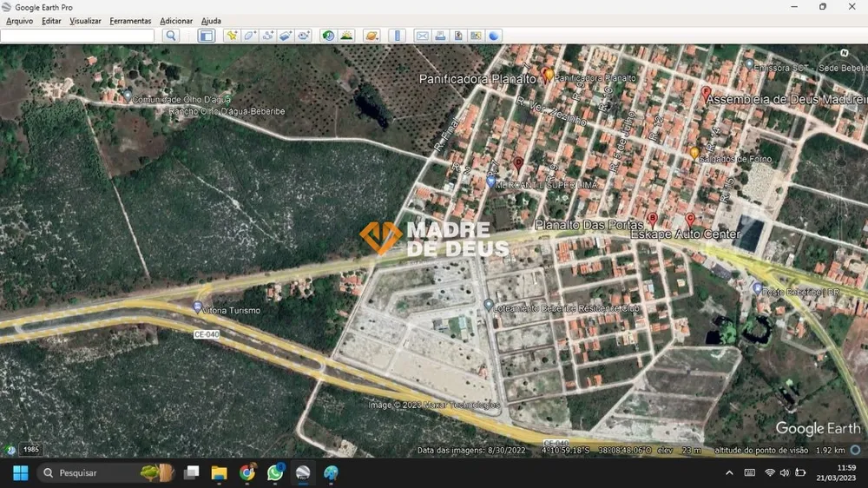Image resolution: width=868 pixels, height=488 pixels.
Task: Add a polygon from the toolbar
Action: [249, 36]
